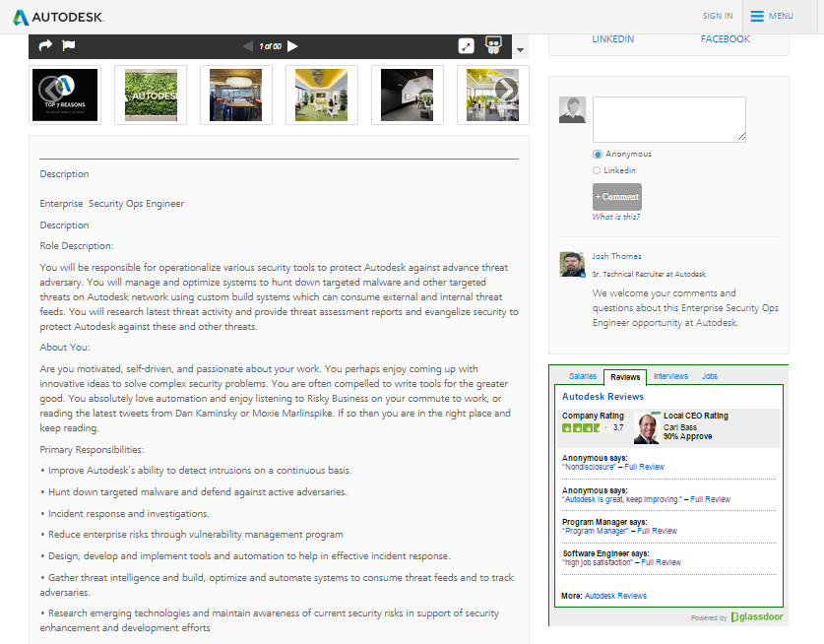Select the Anonymous comment option

pos(597,154)
